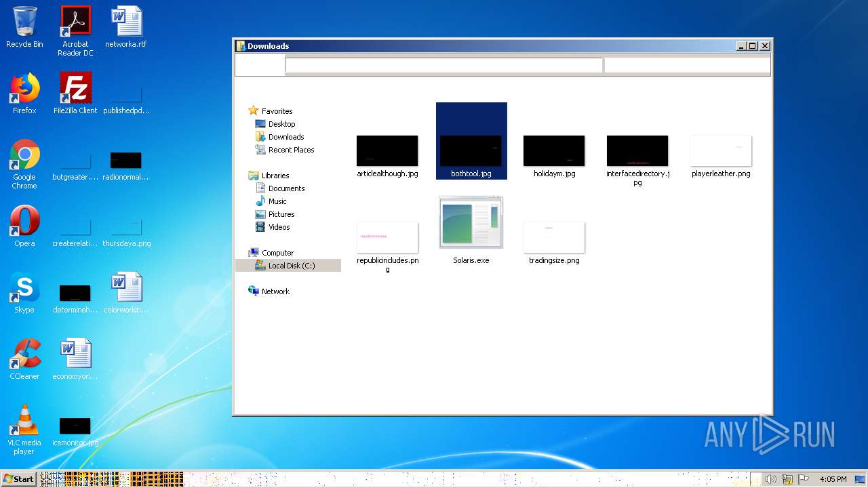
Task: Minimize the Downloads window
Action: (741, 46)
